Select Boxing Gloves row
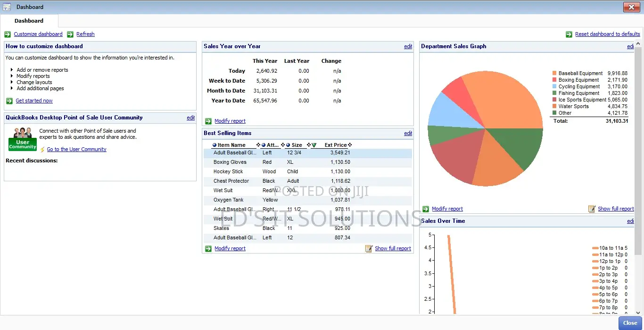The width and height of the screenshot is (644, 330). (x=308, y=162)
